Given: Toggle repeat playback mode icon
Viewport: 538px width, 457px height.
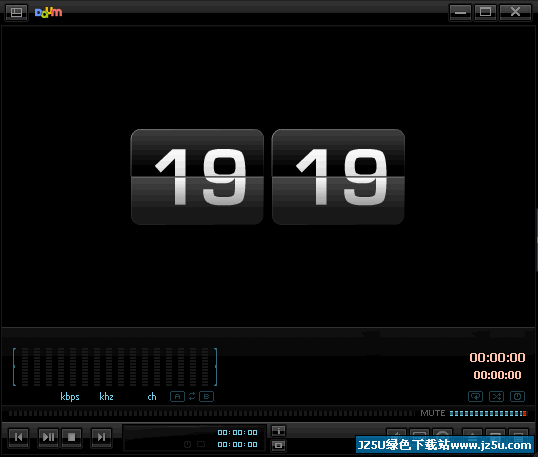Looking at the screenshot, I should (476, 397).
